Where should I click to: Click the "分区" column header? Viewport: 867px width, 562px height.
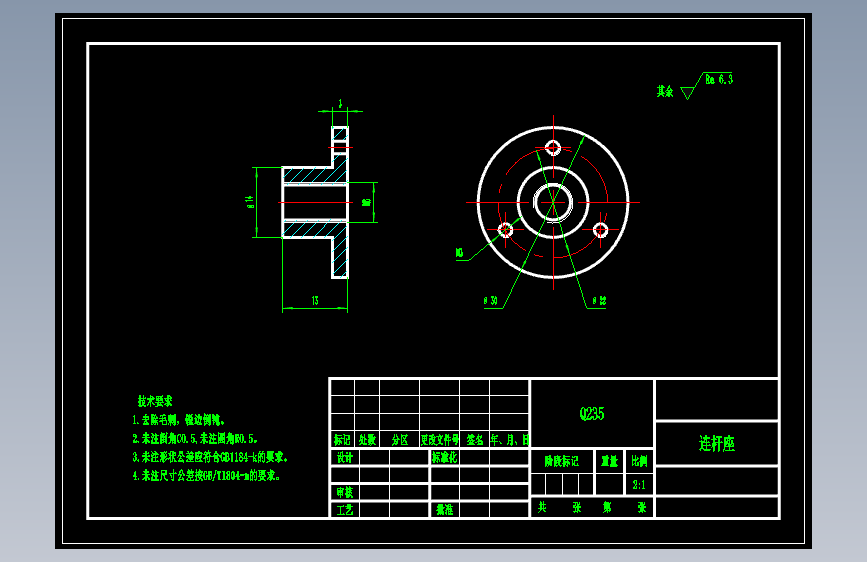[x=400, y=440]
